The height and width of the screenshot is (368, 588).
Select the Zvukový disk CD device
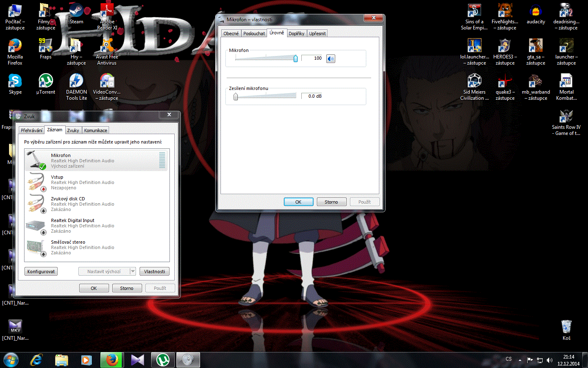96,204
